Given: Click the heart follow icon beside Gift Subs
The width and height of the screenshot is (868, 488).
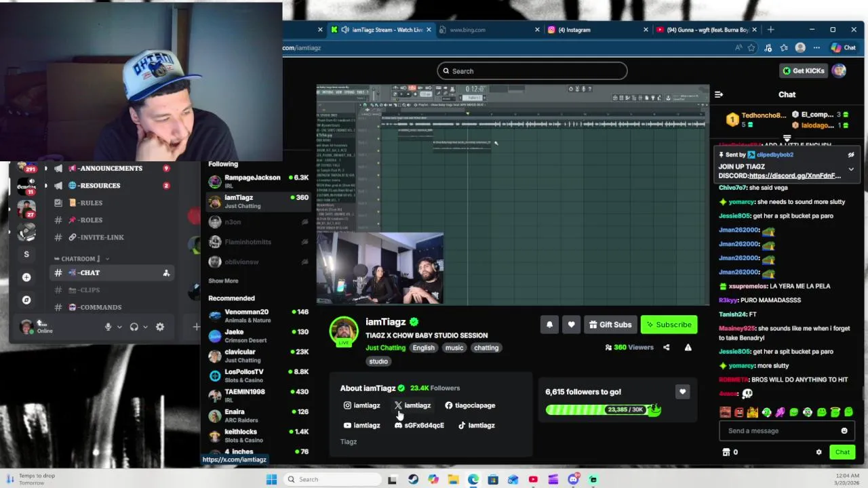Looking at the screenshot, I should (x=571, y=325).
